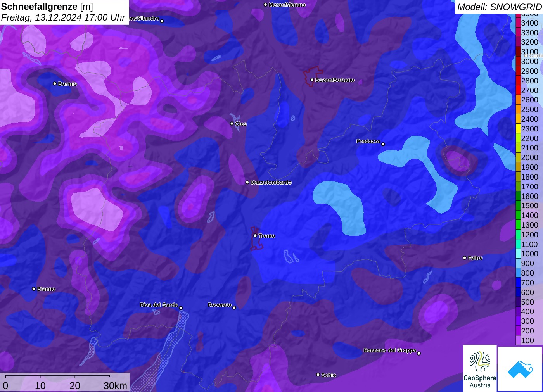Click the 'Schneefallgrenze [m]' title text
The width and height of the screenshot is (543, 392).
[47, 7]
